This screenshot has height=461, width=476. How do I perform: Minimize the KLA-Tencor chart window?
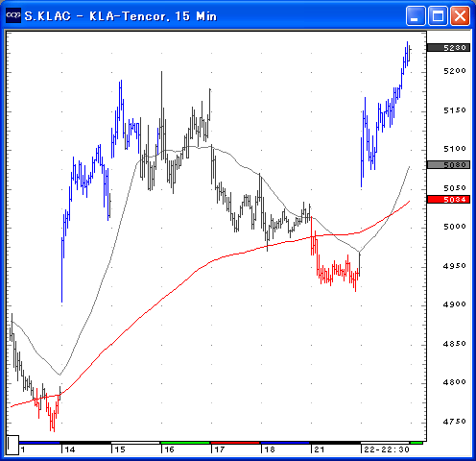(416, 15)
